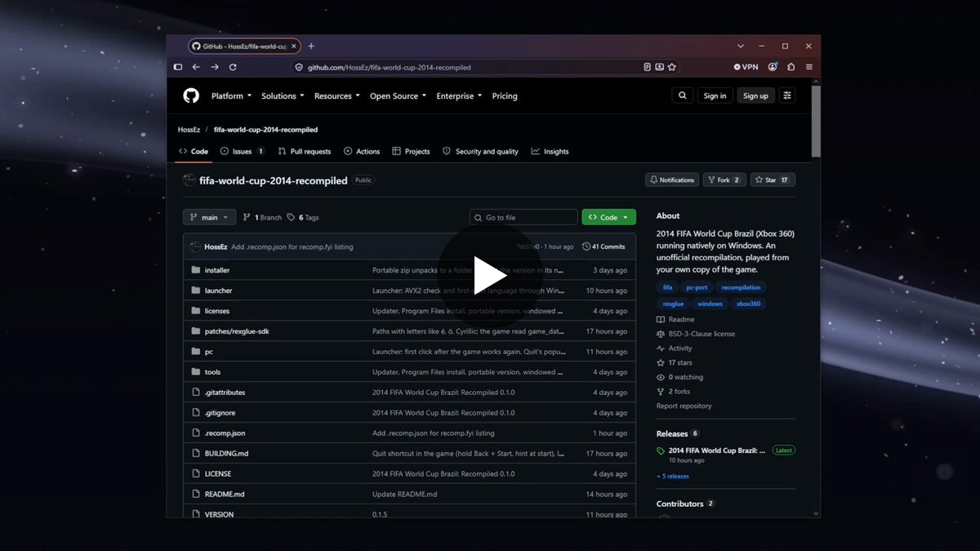Switch to the Pull requests tab
The height and width of the screenshot is (551, 980).
(x=305, y=152)
